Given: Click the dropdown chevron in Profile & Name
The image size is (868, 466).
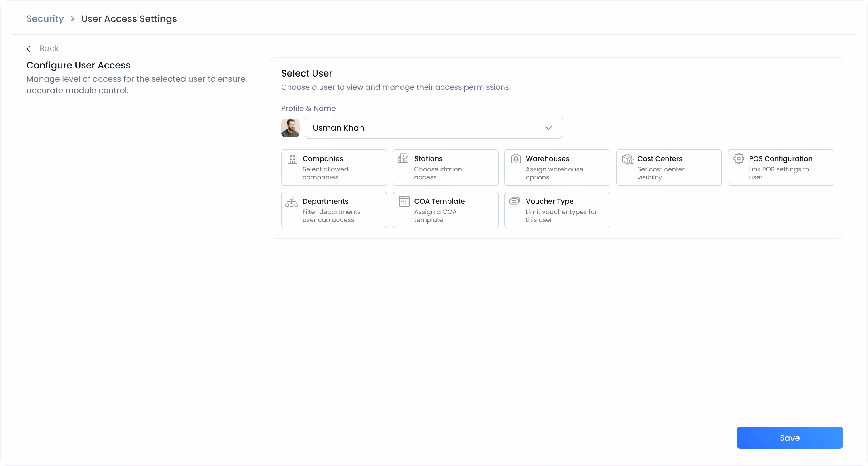Looking at the screenshot, I should 548,128.
